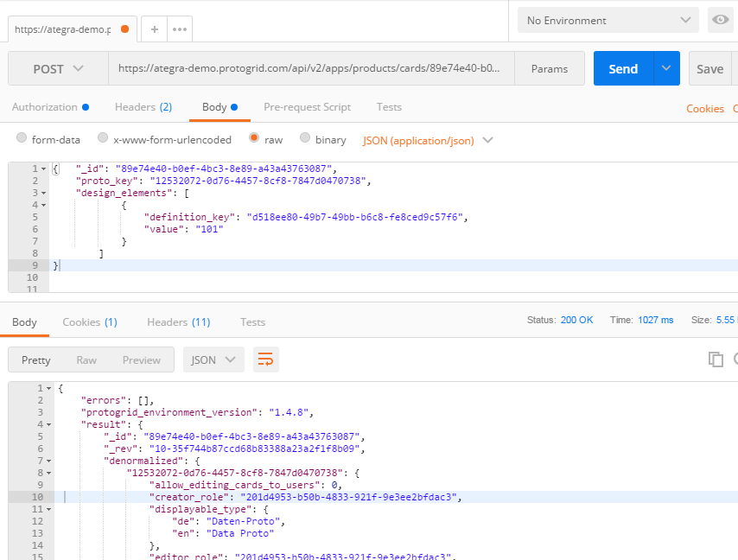Collapse design_elements fold arrow on line 3
Screen dimensions: 738x560
point(44,193)
